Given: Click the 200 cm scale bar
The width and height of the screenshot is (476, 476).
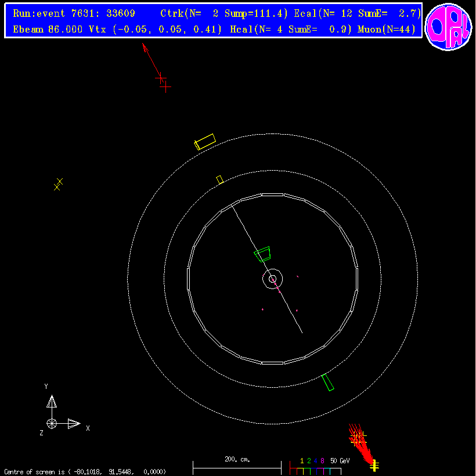Looking at the screenshot, I should pos(237,463).
